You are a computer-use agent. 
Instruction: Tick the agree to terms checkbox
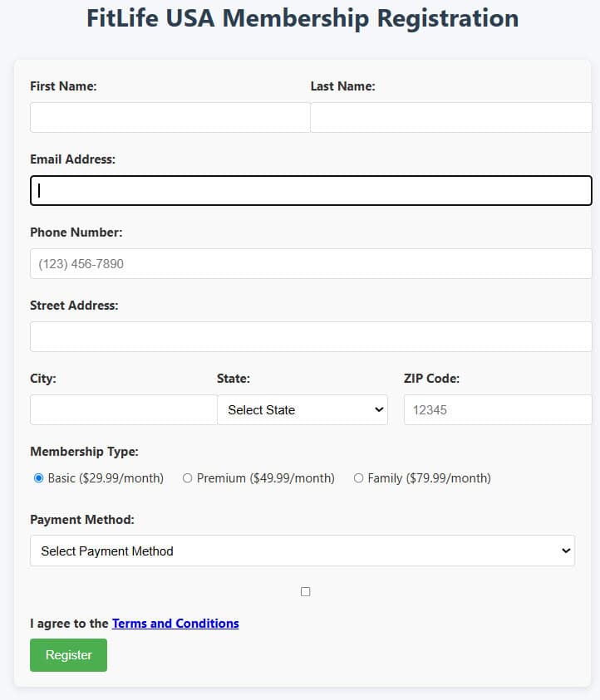point(306,592)
